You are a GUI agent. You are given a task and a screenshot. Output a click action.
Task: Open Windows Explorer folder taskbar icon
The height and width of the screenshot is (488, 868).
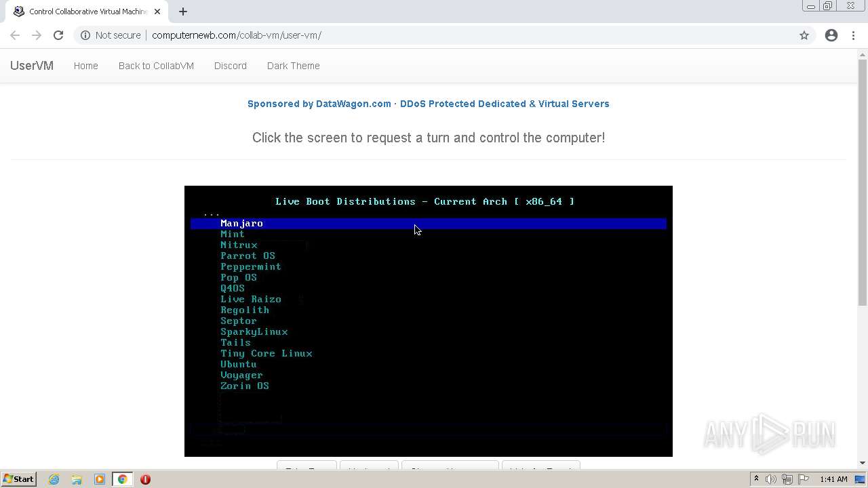pyautogui.click(x=77, y=479)
